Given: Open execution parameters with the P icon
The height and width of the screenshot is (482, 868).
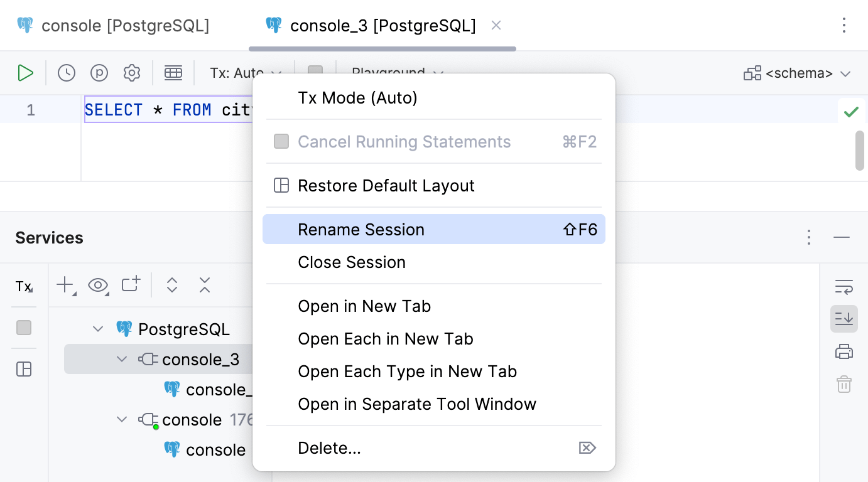Looking at the screenshot, I should click(99, 72).
